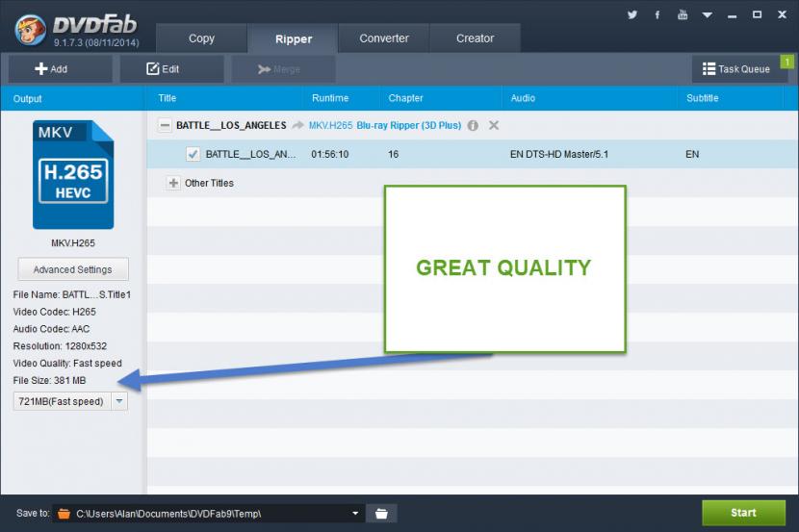Select the EN DTS-HD Master/5.1 audio cell
This screenshot has width=799, height=532.
tap(559, 154)
